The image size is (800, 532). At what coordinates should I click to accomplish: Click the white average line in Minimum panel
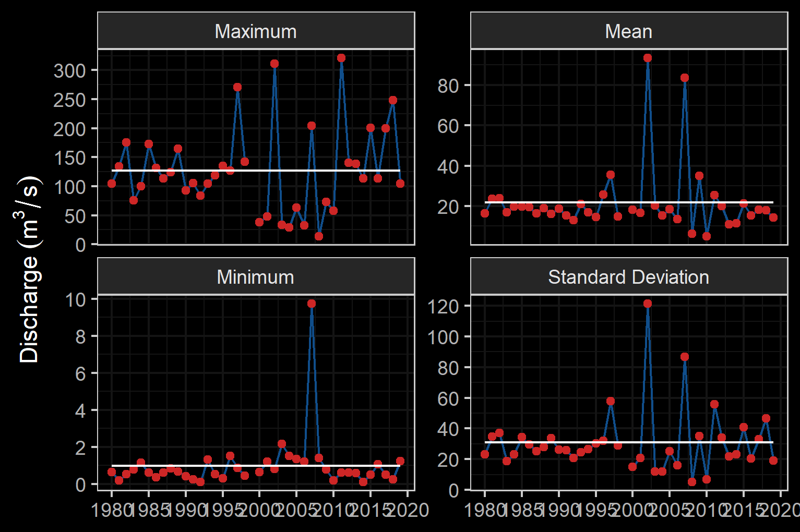coord(256,466)
